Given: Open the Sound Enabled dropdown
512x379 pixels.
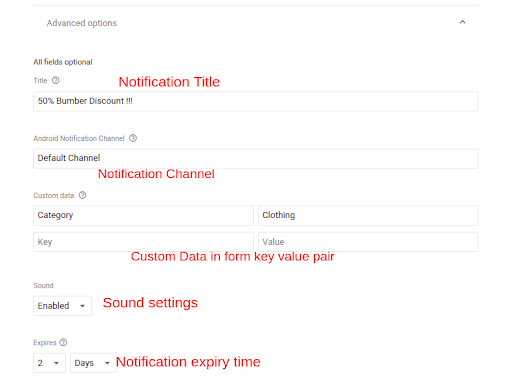Looking at the screenshot, I should point(62,306).
